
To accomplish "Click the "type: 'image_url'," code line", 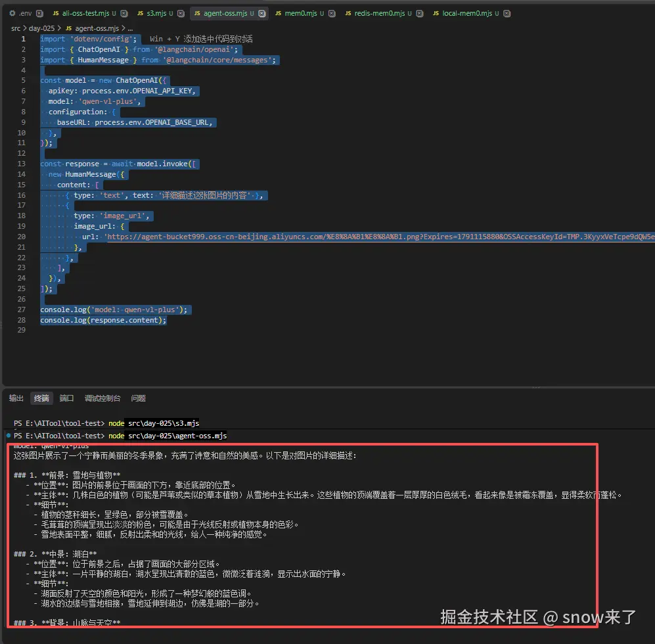I will [112, 216].
